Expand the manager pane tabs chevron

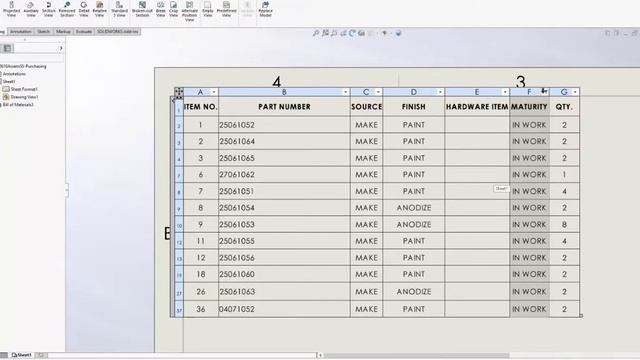[61, 48]
